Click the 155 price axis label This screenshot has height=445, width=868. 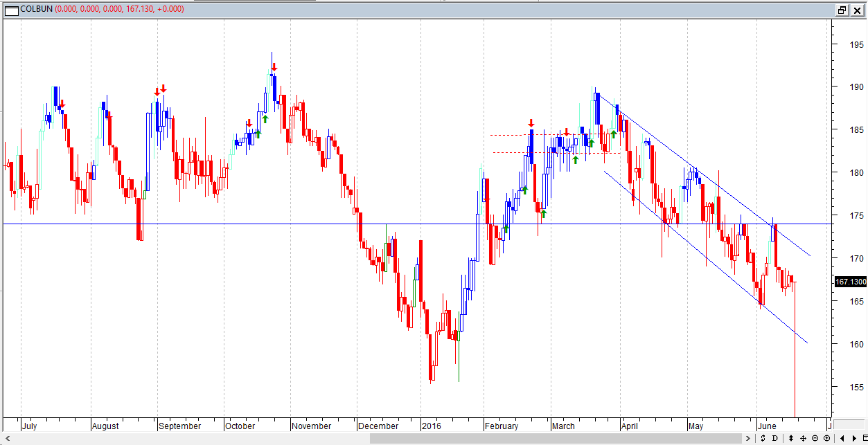click(x=857, y=388)
